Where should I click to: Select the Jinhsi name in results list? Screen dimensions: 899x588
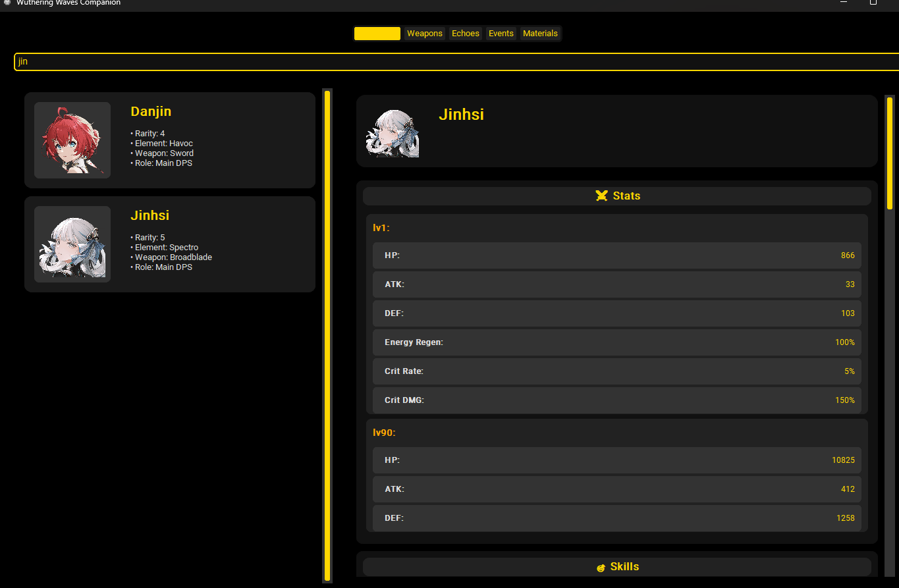150,215
